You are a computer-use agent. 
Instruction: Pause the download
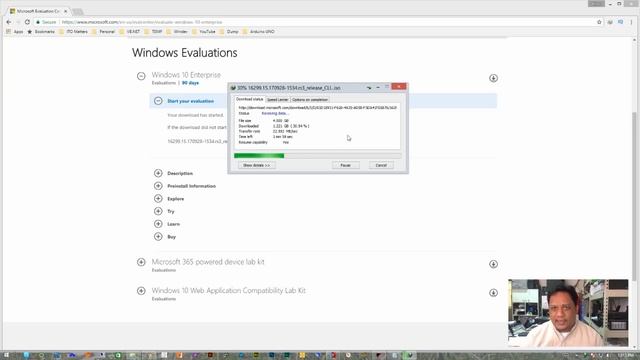[x=346, y=165]
